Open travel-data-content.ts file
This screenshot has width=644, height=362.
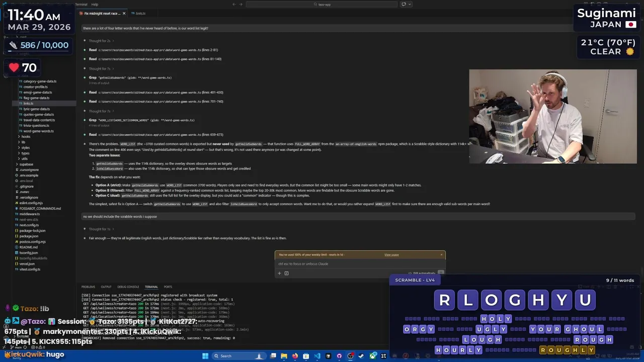pyautogui.click(x=39, y=120)
